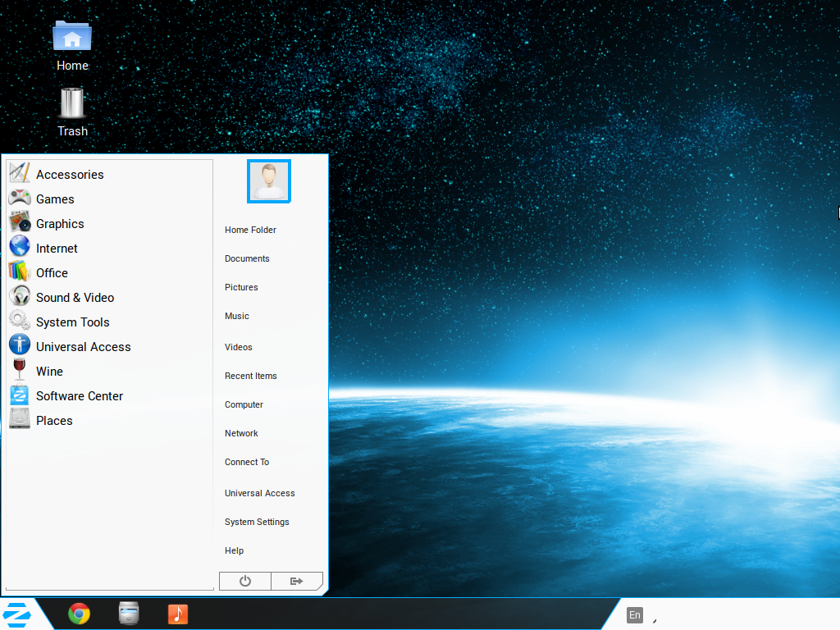The width and height of the screenshot is (840, 630).
Task: Open Music from the menu
Action: pos(237,316)
